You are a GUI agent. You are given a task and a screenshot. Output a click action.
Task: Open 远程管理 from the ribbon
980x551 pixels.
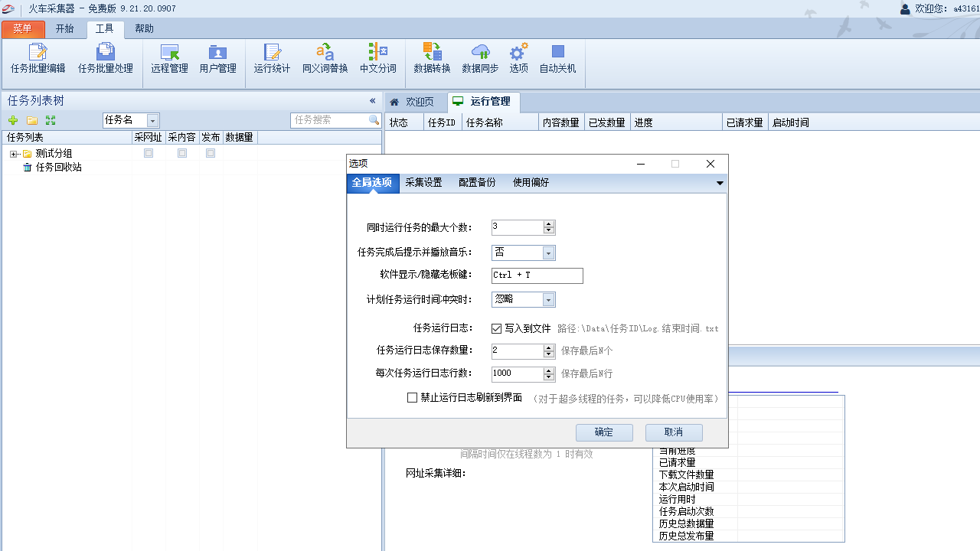click(169, 59)
